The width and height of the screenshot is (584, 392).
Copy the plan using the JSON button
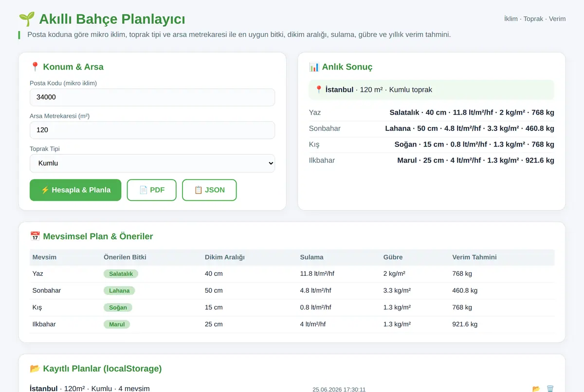click(209, 190)
